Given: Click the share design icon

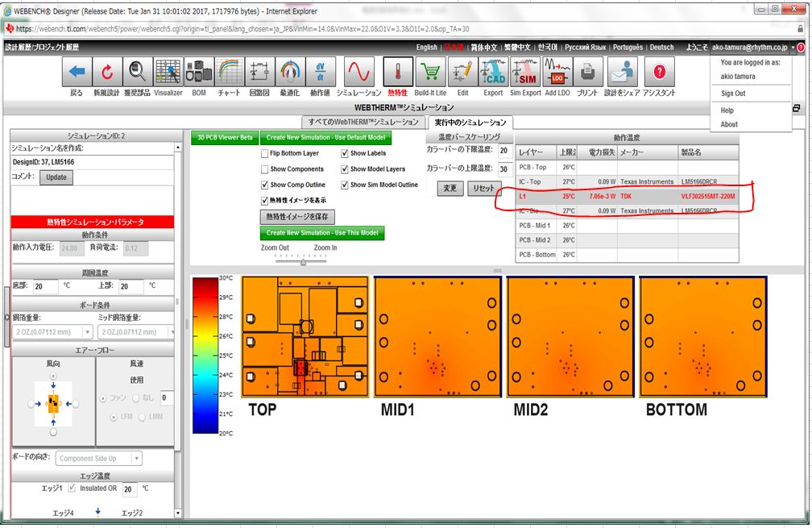Looking at the screenshot, I should click(x=622, y=72).
